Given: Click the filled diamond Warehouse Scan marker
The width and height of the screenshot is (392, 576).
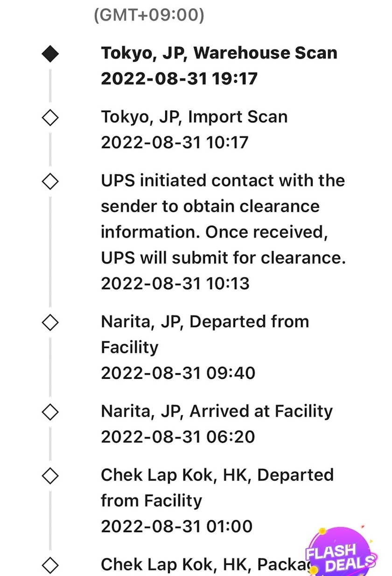Looking at the screenshot, I should click(x=50, y=54).
